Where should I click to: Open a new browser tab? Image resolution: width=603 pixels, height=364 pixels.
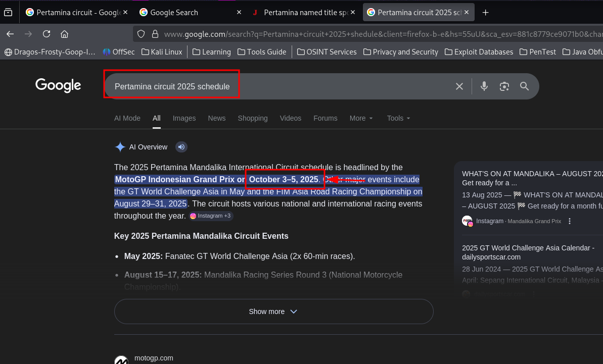(485, 13)
